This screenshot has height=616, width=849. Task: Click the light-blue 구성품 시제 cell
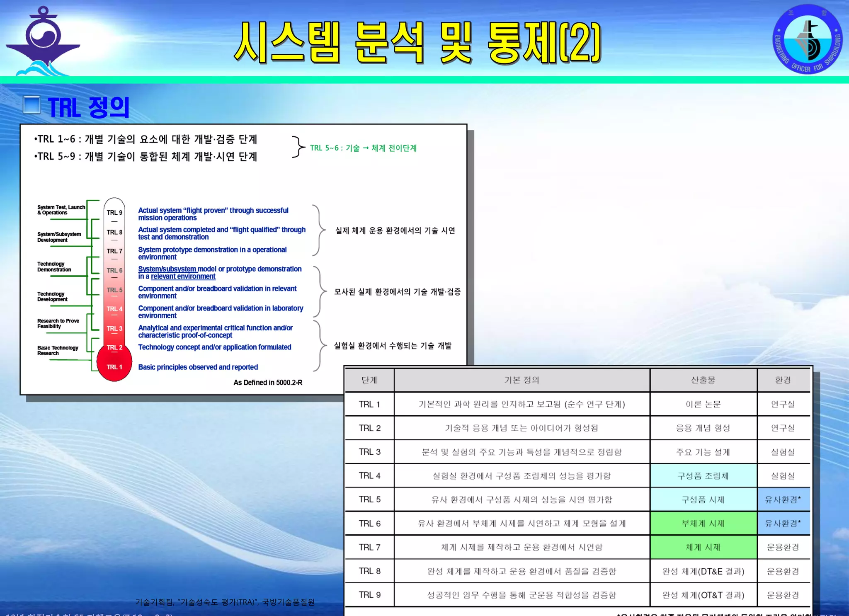(x=703, y=500)
